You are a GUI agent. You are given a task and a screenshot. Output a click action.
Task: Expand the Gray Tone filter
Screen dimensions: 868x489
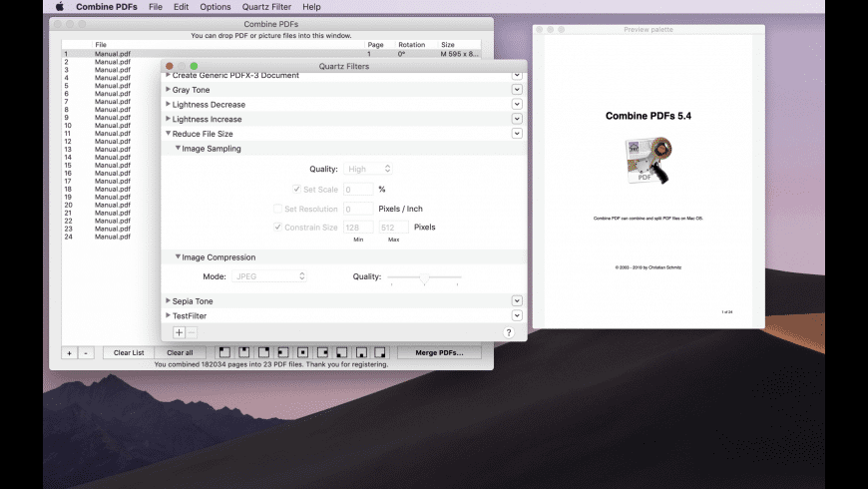(168, 89)
